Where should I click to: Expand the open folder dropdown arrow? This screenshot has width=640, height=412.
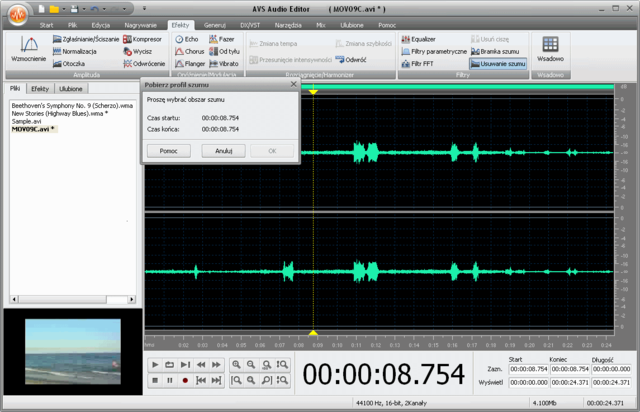click(64, 9)
